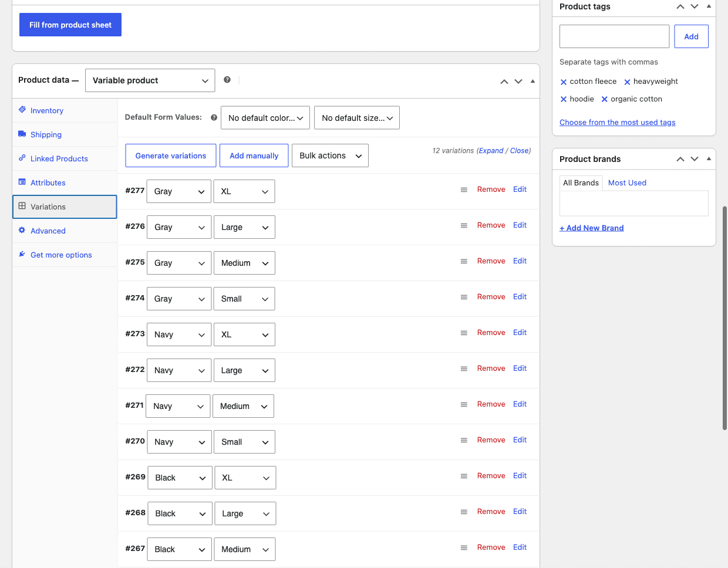Open the Advanced tab
Viewport: 728px width, 568px height.
65,231
